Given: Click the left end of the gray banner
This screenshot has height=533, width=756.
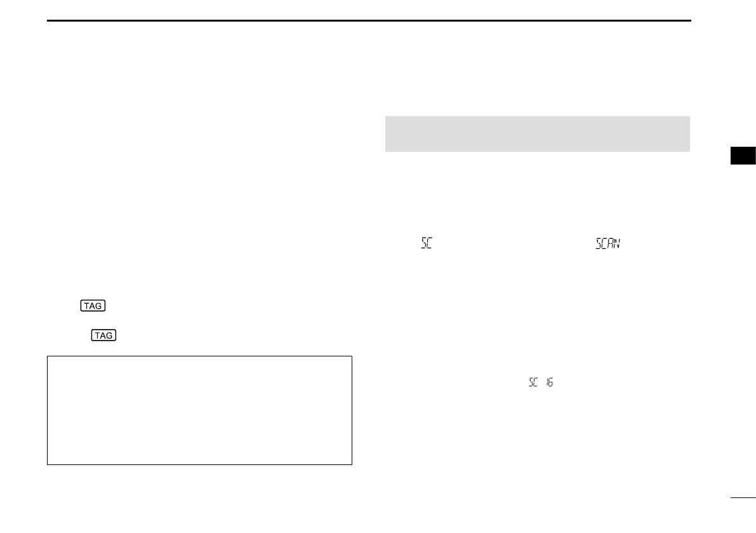Looking at the screenshot, I should pyautogui.click(x=387, y=134).
